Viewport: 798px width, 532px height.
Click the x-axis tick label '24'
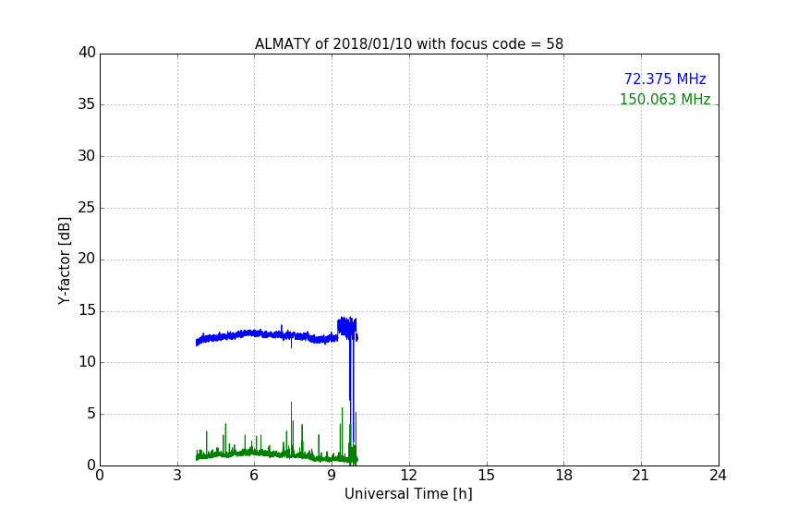[x=718, y=476]
